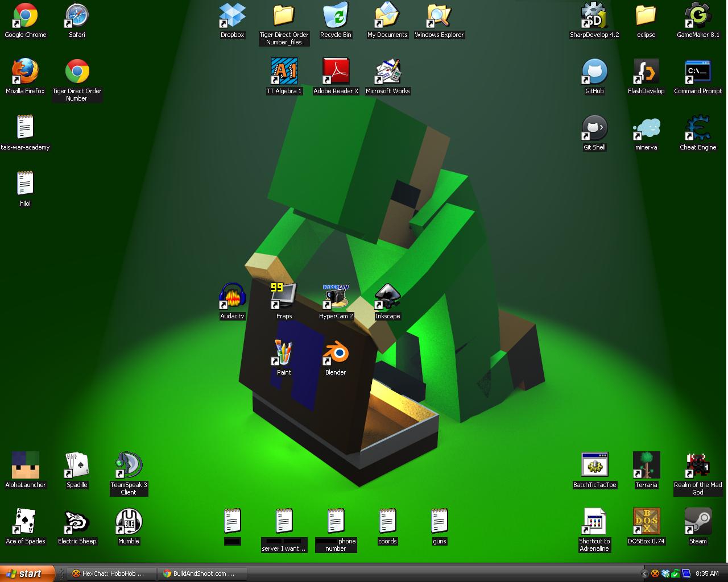Select the FlashDevelop shortcut
Image resolution: width=728 pixels, height=582 pixels.
(x=646, y=72)
